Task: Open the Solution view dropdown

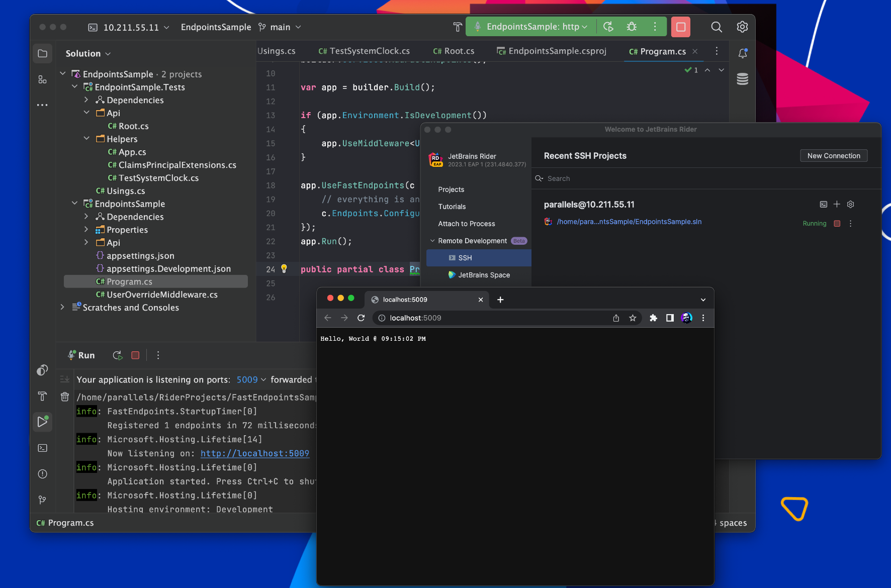Action: [x=88, y=54]
